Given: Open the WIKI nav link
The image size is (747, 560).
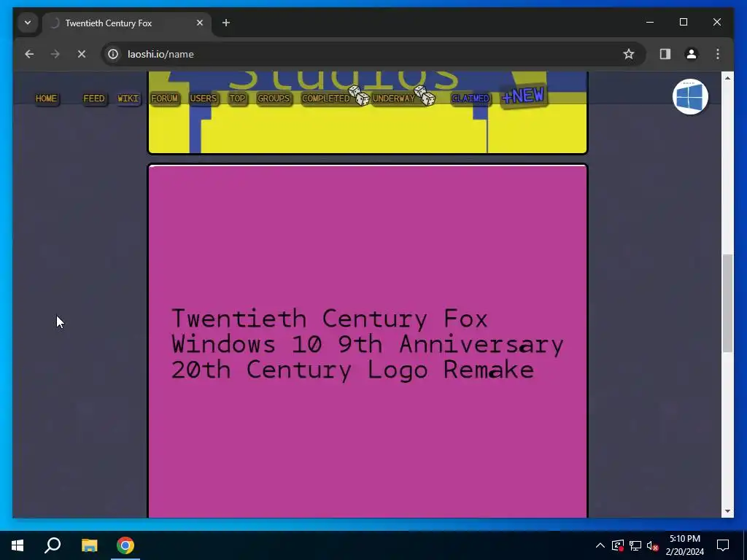Looking at the screenshot, I should [128, 98].
